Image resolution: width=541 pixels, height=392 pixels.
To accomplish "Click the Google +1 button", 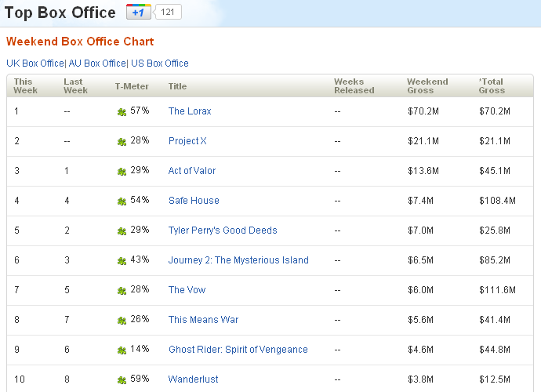I will point(138,12).
